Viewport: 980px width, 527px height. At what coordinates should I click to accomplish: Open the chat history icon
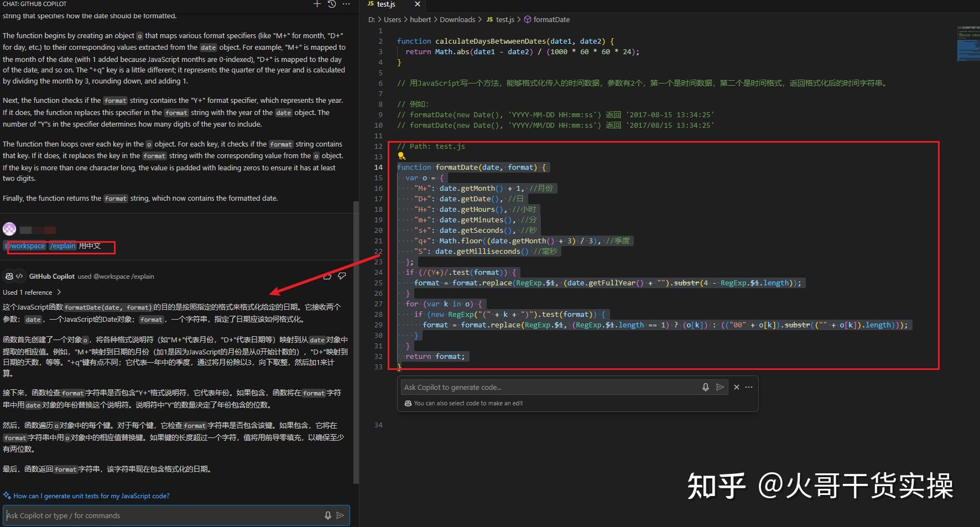pos(331,4)
